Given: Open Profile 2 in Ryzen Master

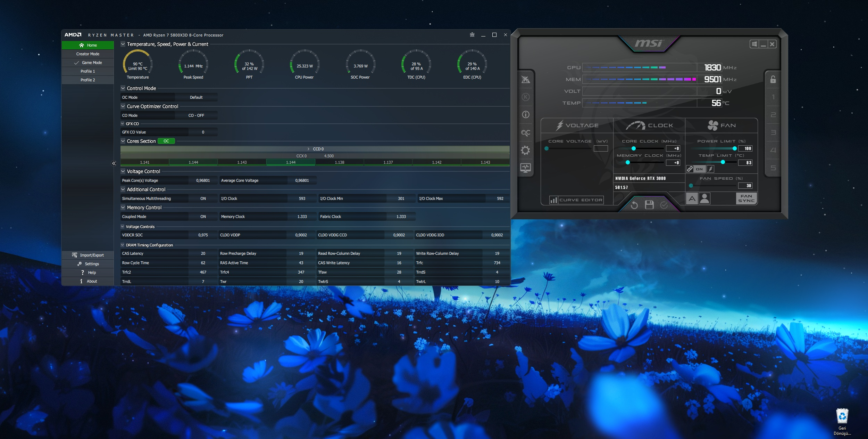Looking at the screenshot, I should [88, 80].
